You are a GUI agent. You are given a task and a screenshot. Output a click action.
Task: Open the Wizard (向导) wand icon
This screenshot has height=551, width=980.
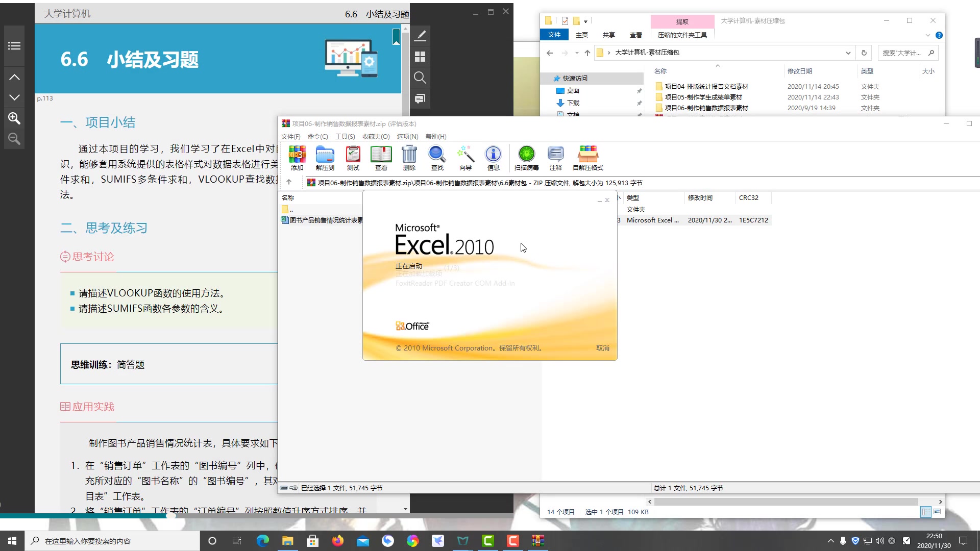point(465,158)
